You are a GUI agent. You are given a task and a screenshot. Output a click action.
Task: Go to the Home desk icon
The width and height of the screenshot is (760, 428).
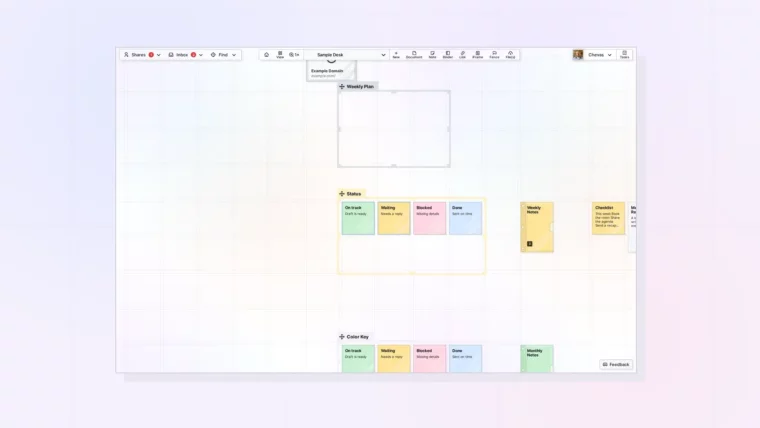point(266,55)
